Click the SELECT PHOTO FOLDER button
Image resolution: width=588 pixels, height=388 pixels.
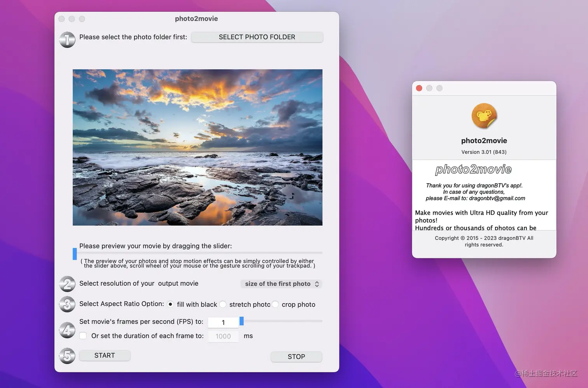click(257, 37)
